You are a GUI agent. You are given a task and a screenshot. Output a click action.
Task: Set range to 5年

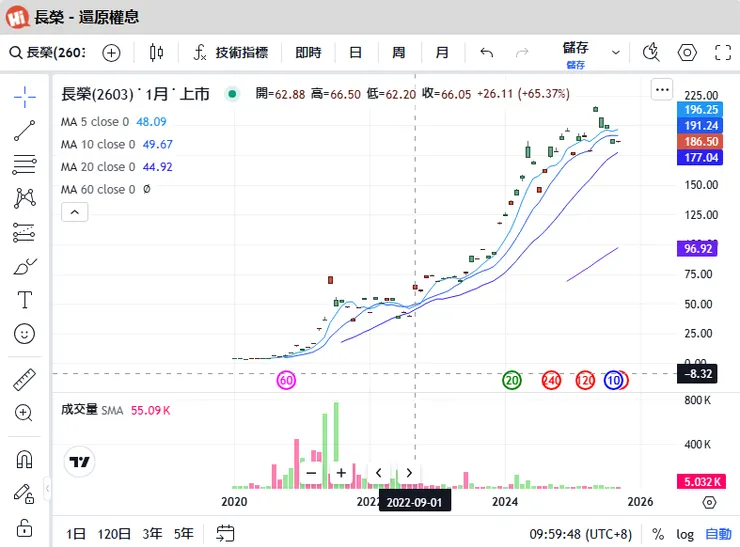184,534
